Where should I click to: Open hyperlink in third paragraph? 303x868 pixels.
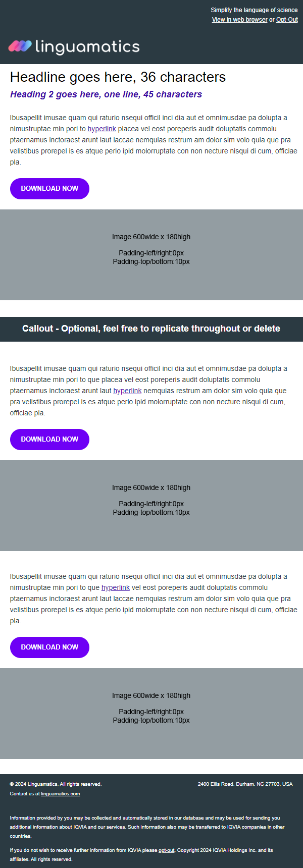(116, 587)
